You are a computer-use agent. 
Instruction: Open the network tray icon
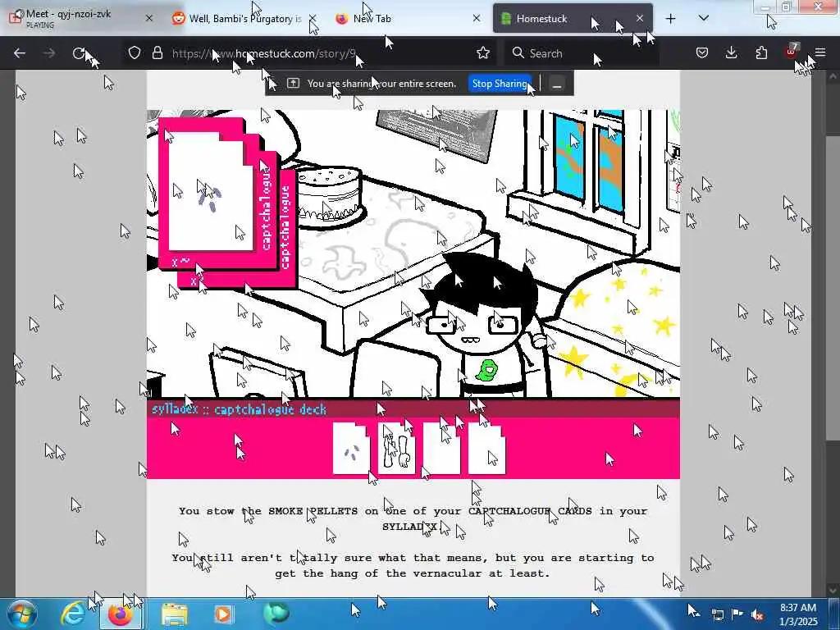click(718, 614)
